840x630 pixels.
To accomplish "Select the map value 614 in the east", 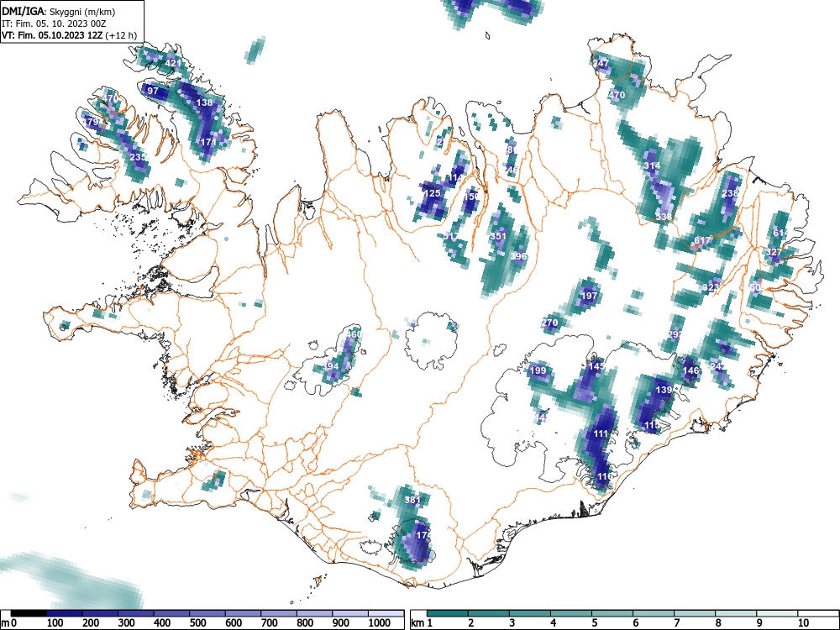I will point(781,233).
